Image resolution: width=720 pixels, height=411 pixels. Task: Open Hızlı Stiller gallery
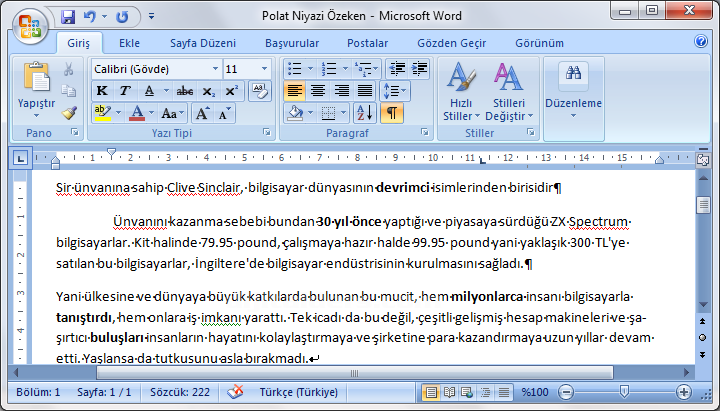[x=461, y=92]
